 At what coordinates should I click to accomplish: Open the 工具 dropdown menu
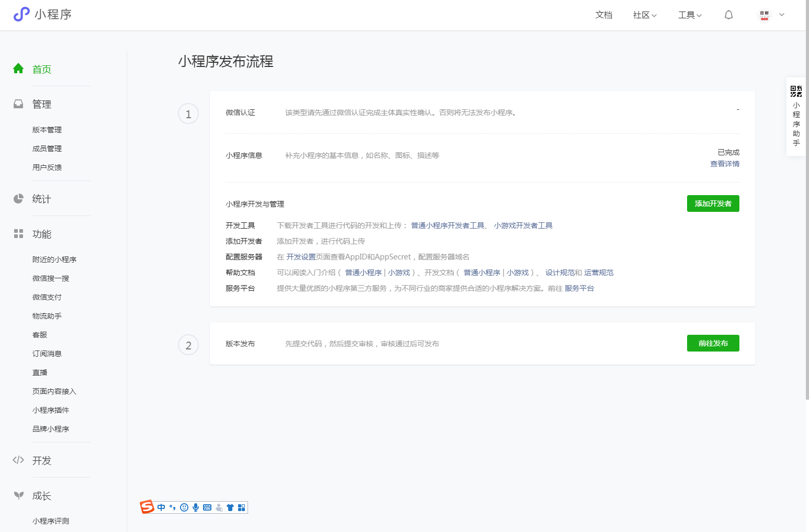tap(690, 15)
